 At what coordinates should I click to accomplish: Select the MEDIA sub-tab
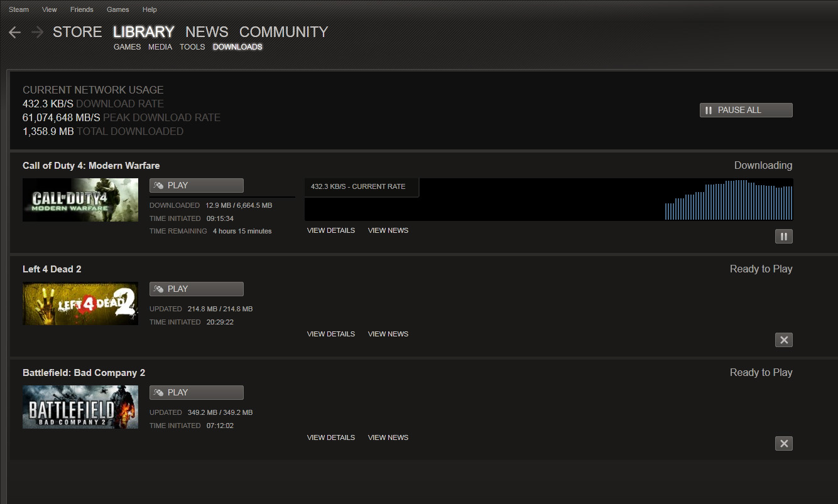tap(160, 47)
